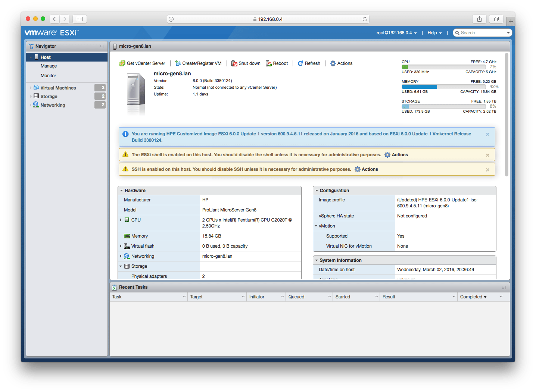Image resolution: width=536 pixels, height=392 pixels.
Task: Go back with Safari back arrow
Action: point(54,19)
